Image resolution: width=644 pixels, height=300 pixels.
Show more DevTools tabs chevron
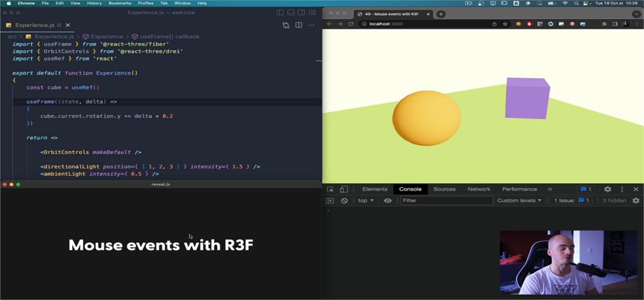pyautogui.click(x=550, y=189)
